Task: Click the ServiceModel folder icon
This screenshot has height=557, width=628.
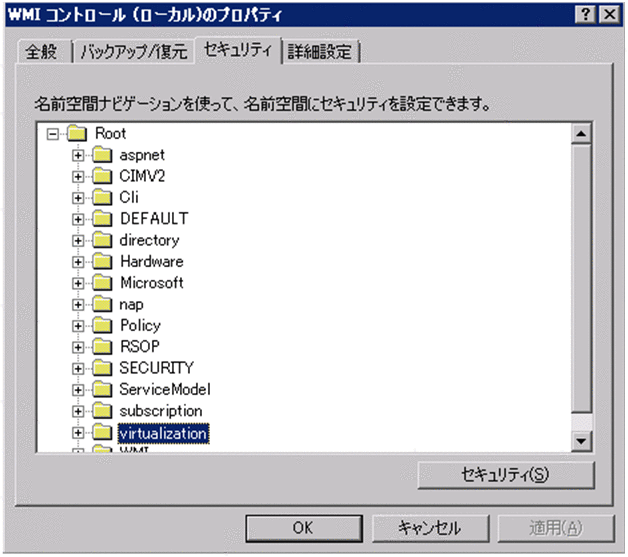Action: 102,389
